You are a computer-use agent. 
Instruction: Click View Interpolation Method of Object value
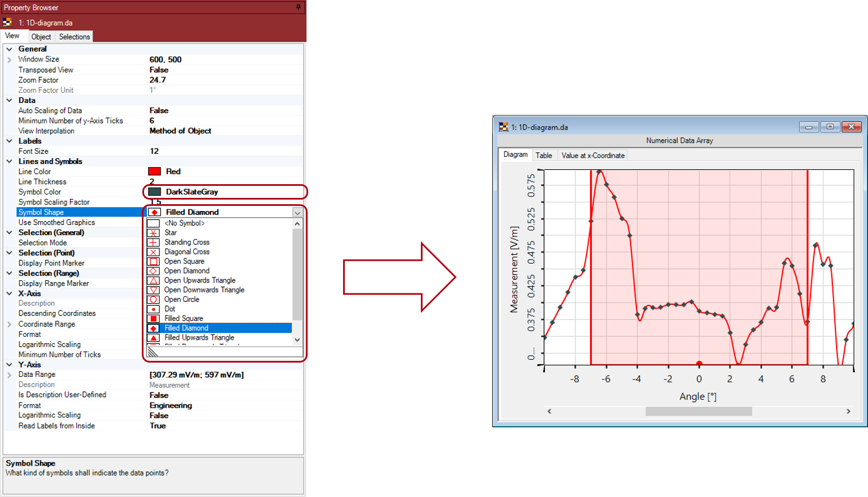(180, 131)
